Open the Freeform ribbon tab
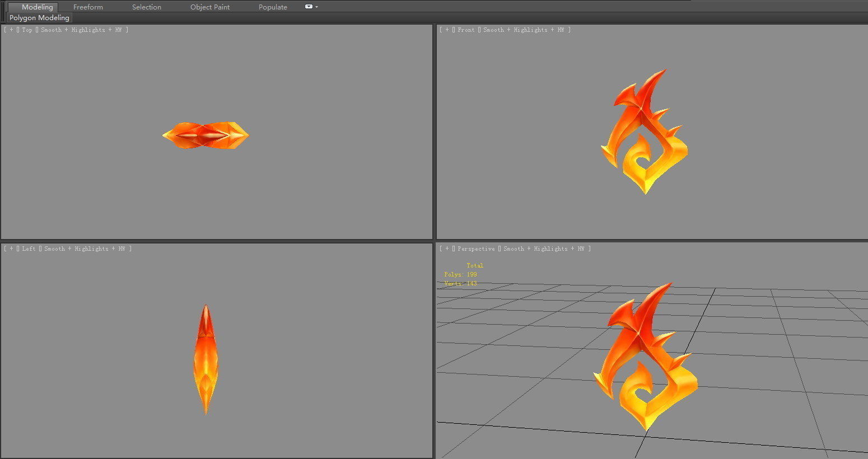Viewport: 868px width, 459px height. 88,7
